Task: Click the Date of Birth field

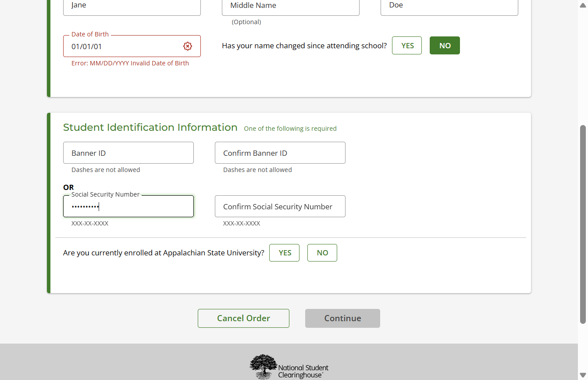Action: pos(132,46)
